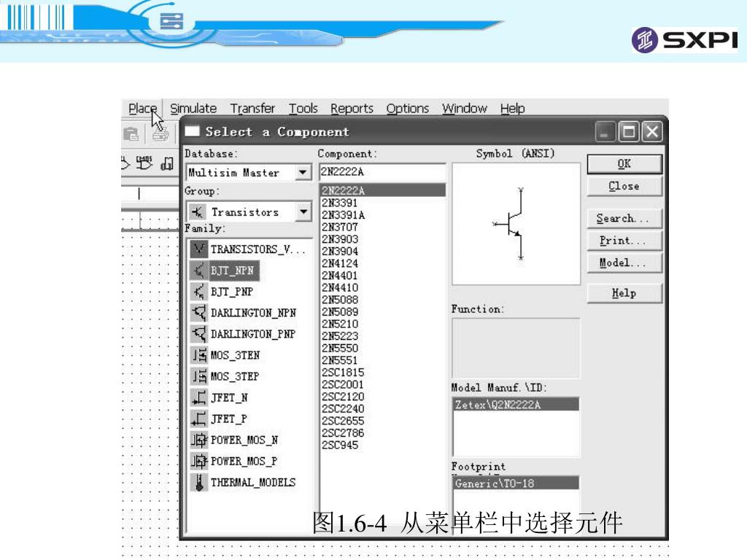Select component 2SC2655 in the list

click(343, 421)
